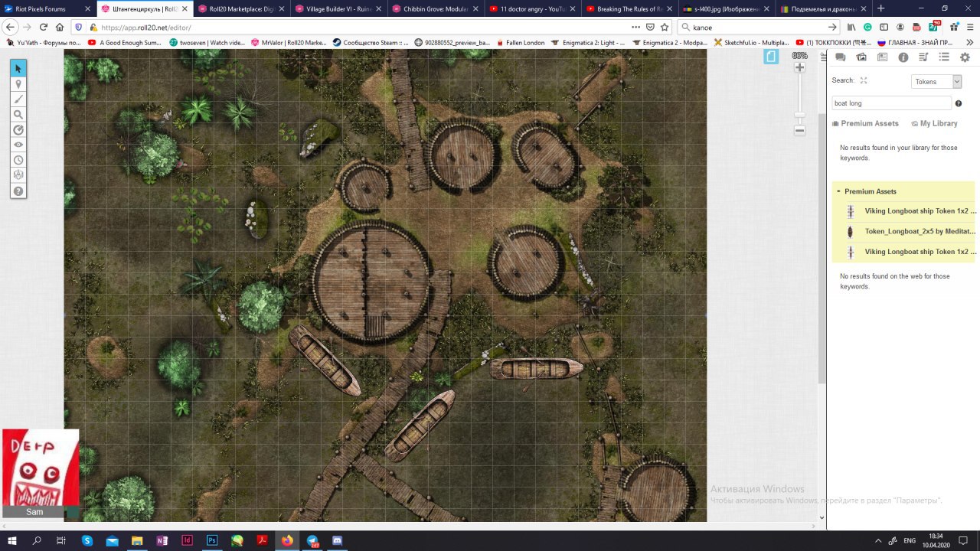Open the dice rolling tool

point(18,175)
